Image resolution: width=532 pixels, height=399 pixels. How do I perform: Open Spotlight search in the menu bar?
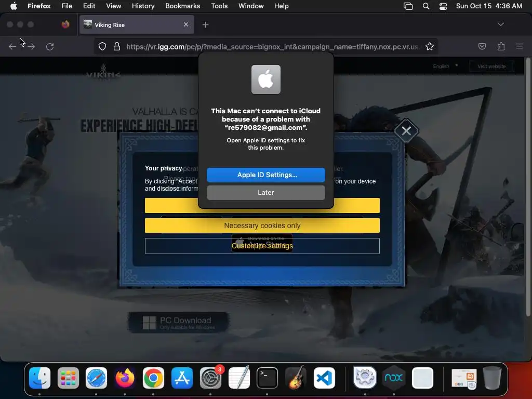click(426, 6)
